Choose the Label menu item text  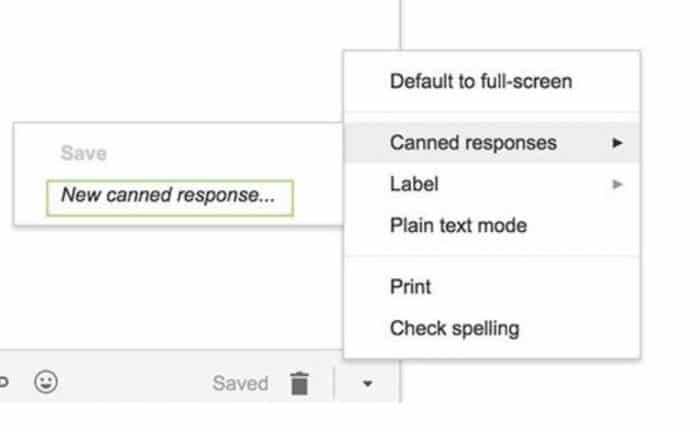click(x=414, y=184)
